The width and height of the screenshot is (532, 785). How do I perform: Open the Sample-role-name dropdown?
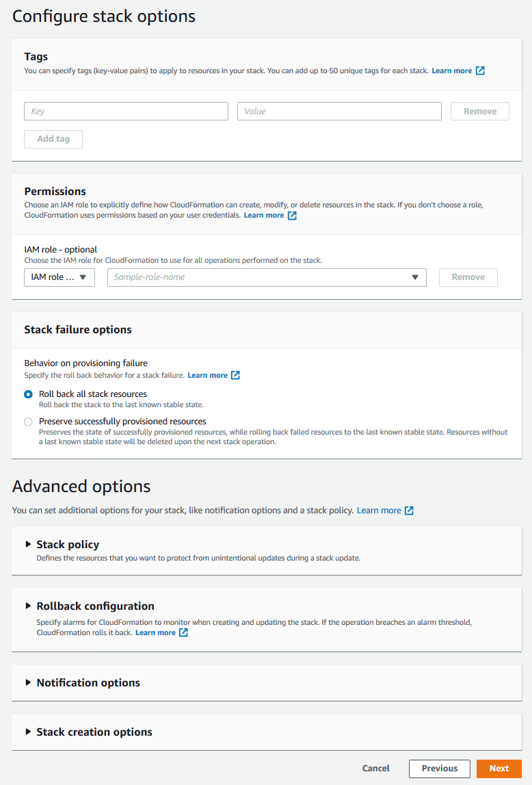(267, 277)
